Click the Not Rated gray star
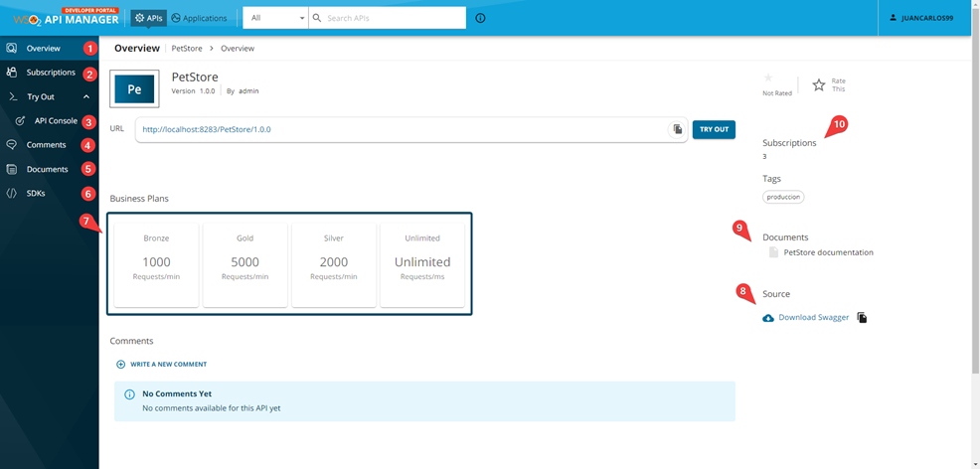The image size is (980, 469). (768, 78)
